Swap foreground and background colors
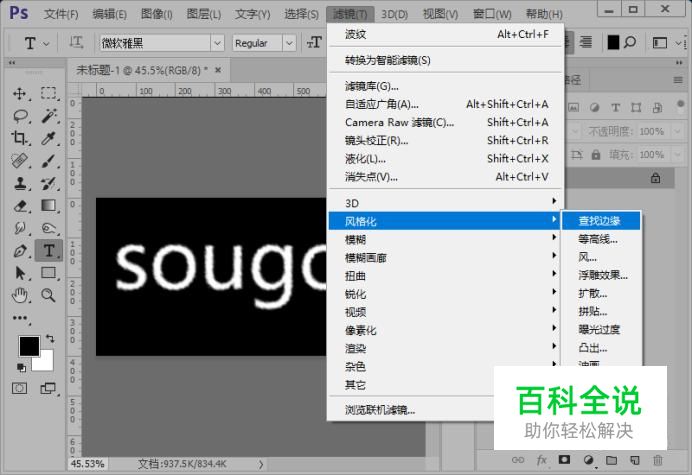 coord(50,339)
